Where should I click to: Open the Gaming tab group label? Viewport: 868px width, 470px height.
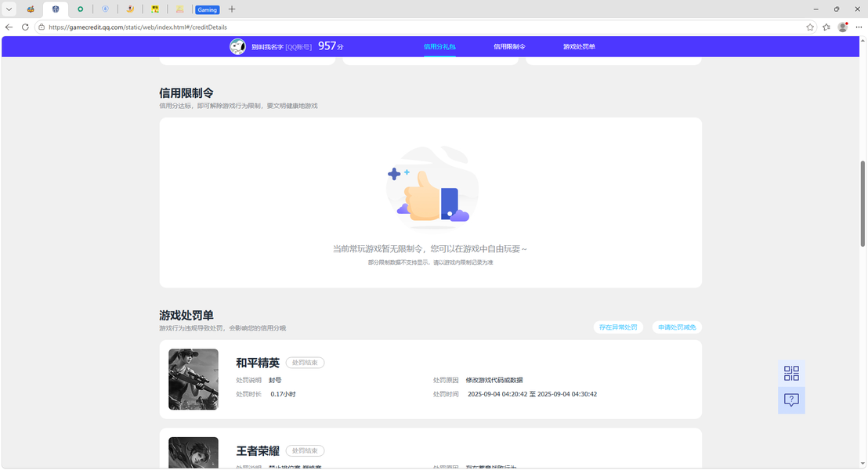tap(207, 10)
